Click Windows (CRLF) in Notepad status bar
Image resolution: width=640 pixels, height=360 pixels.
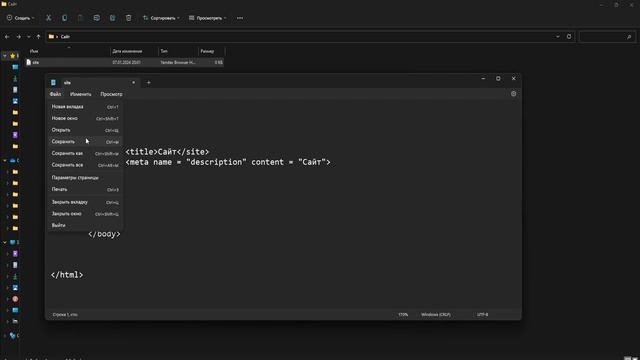436,315
